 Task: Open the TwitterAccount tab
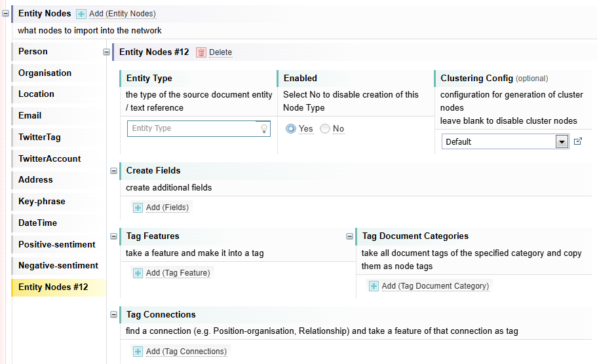click(x=49, y=158)
